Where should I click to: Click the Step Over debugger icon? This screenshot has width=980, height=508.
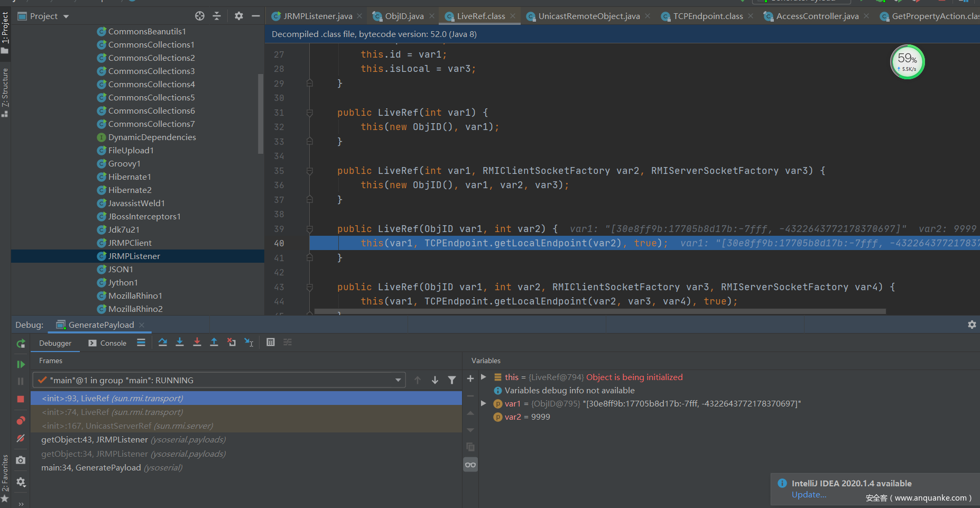coord(163,342)
